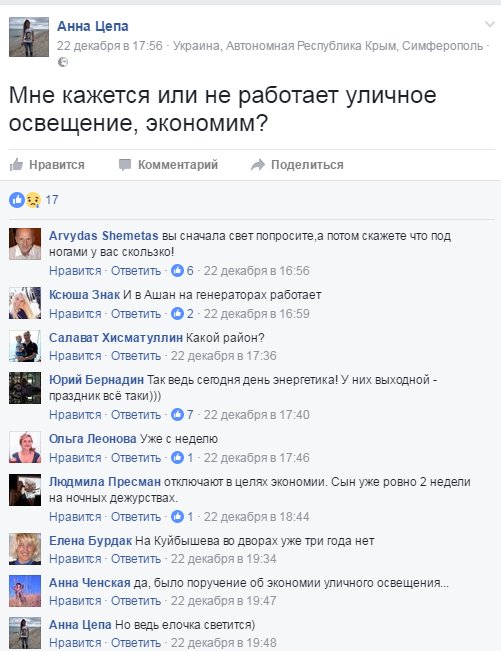Click the reactions count 17
Screen dimensions: 501x651
pos(51,200)
